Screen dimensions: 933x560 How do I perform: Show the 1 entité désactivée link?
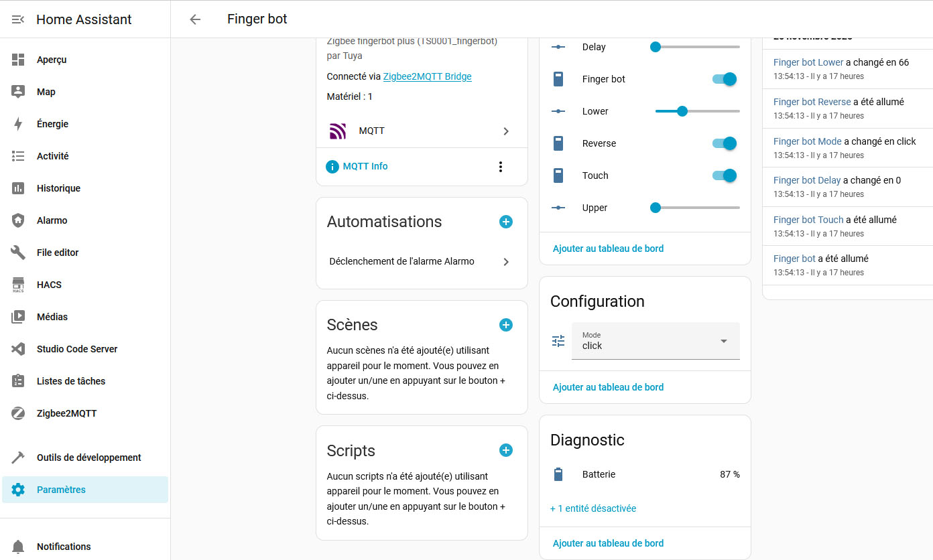pos(593,508)
